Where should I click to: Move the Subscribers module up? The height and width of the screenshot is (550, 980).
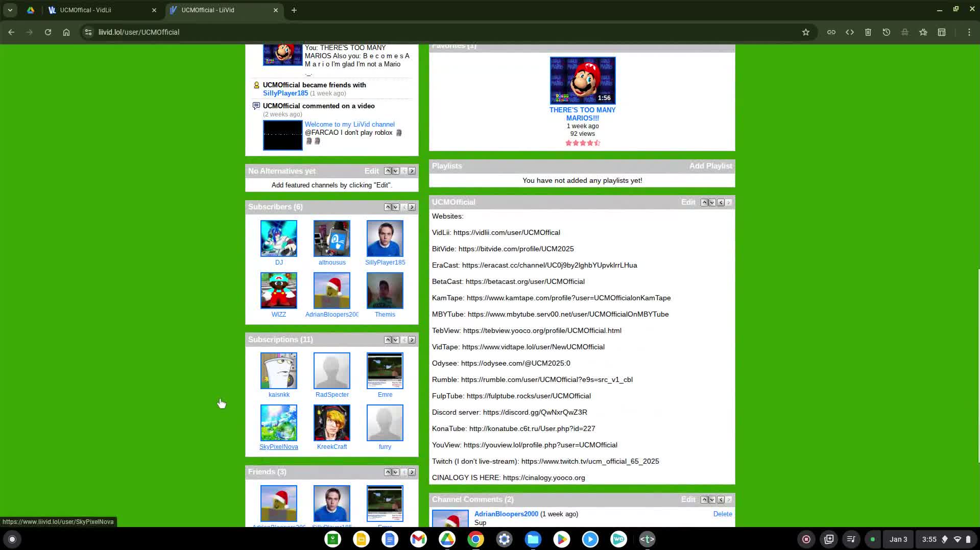coord(388,207)
